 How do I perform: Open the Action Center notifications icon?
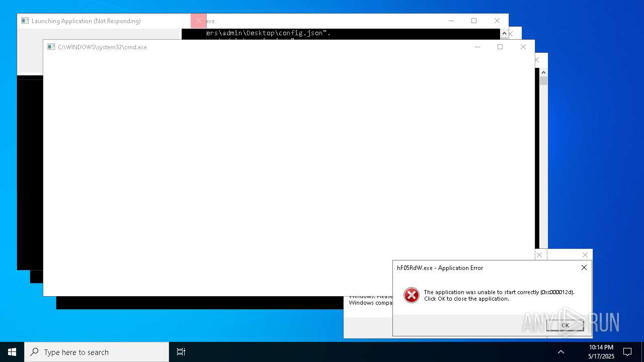click(x=627, y=352)
